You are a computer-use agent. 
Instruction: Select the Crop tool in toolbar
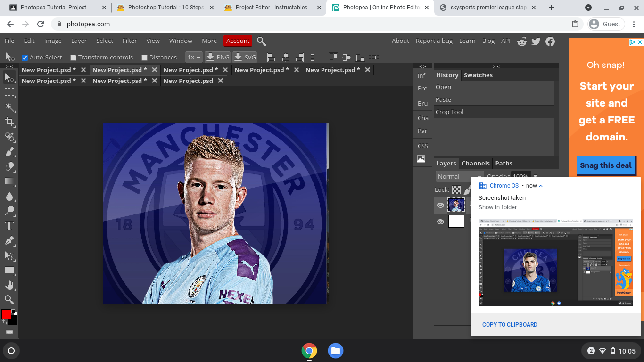point(9,123)
